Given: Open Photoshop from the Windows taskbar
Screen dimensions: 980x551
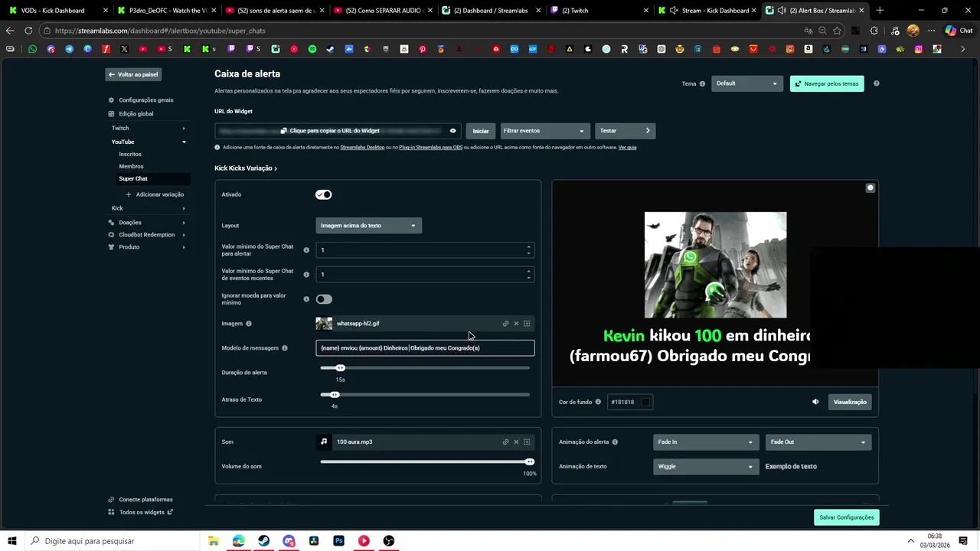Looking at the screenshot, I should tap(338, 541).
